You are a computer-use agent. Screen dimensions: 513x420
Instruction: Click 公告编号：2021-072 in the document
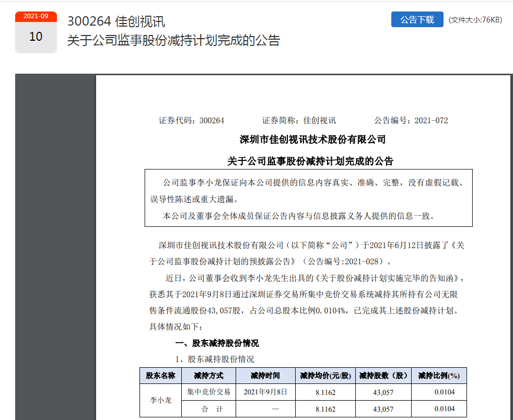coord(411,120)
